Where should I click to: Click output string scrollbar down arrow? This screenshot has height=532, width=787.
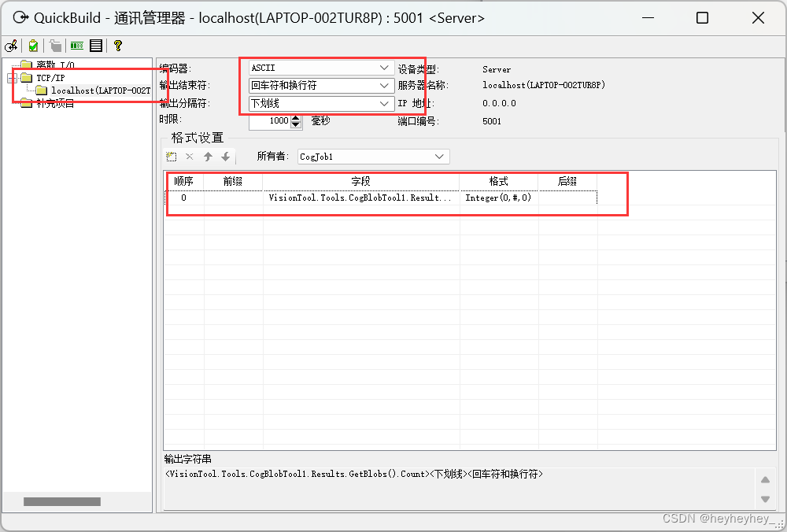[x=766, y=500]
